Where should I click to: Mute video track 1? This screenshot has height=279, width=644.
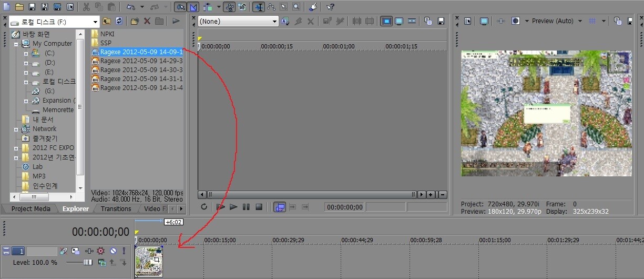click(113, 251)
